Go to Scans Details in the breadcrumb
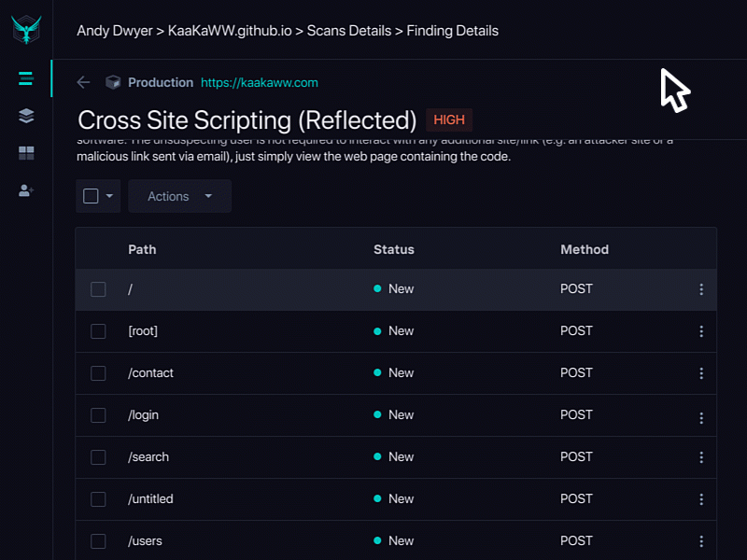Viewport: 747px width, 560px height. coord(349,31)
